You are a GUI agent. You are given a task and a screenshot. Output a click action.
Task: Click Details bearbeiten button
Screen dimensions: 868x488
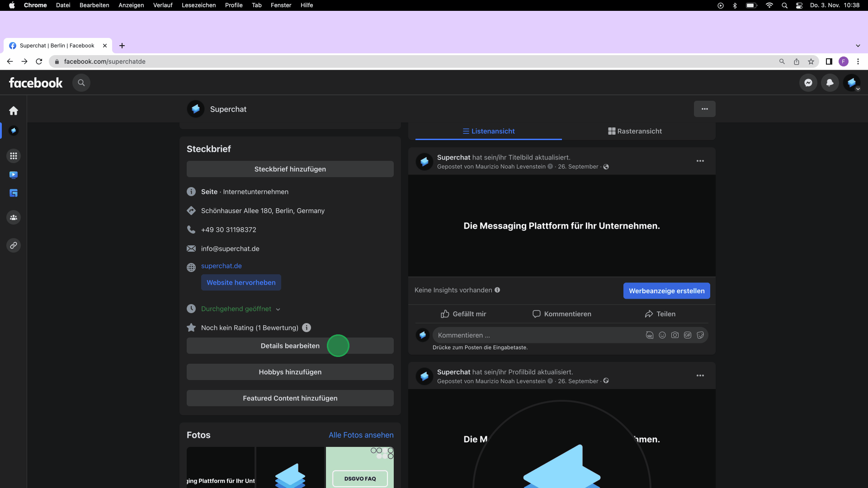click(290, 346)
